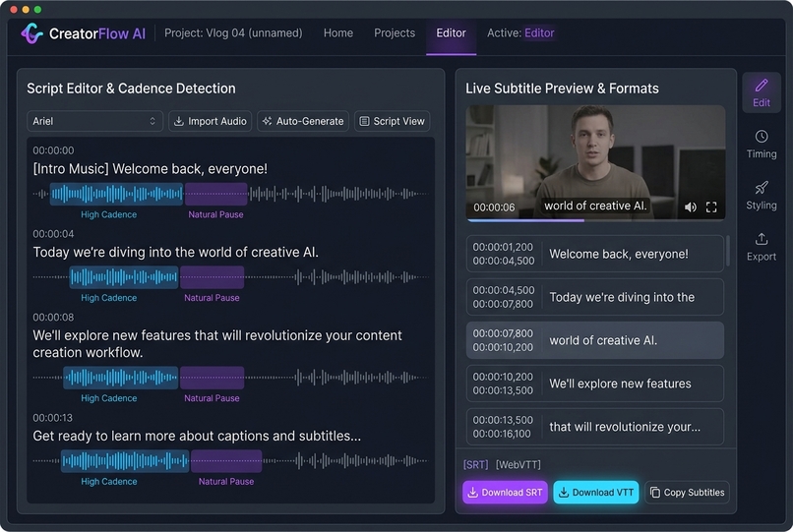This screenshot has width=793, height=532.
Task: Select highlighted subtitle row 'world of creative AI.'
Action: pyautogui.click(x=594, y=340)
